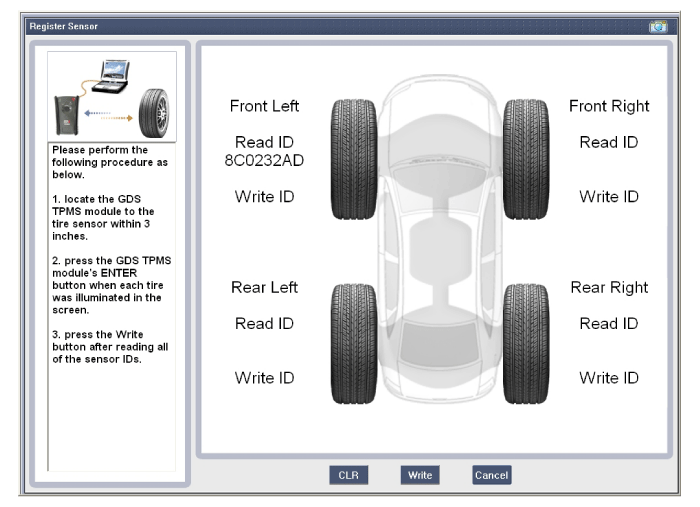Click Rear Left Read ID label

(265, 323)
